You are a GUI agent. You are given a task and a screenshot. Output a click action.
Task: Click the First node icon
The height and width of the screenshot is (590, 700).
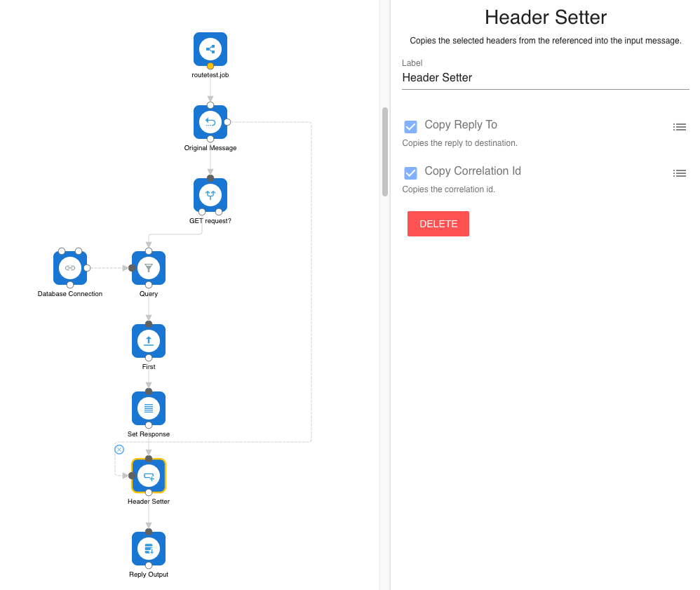[x=149, y=341]
